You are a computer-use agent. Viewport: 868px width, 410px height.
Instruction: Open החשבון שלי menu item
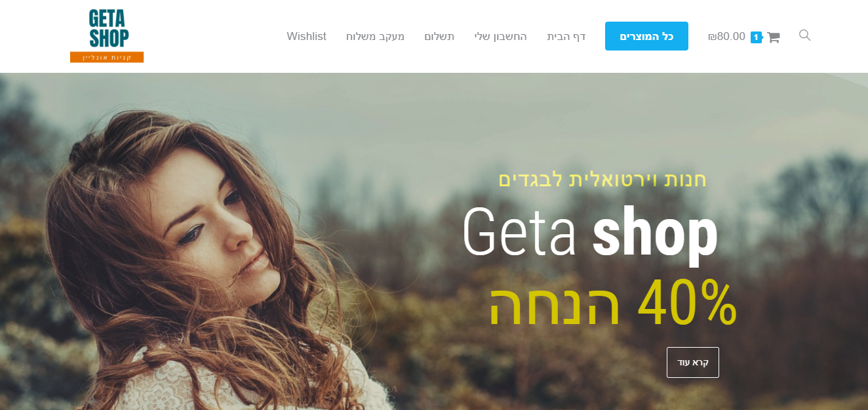(x=501, y=36)
